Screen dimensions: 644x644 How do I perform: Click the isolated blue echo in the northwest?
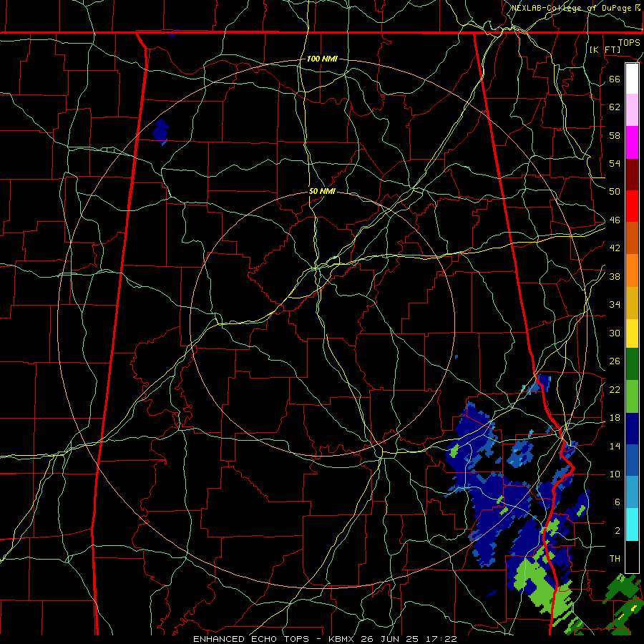point(160,132)
